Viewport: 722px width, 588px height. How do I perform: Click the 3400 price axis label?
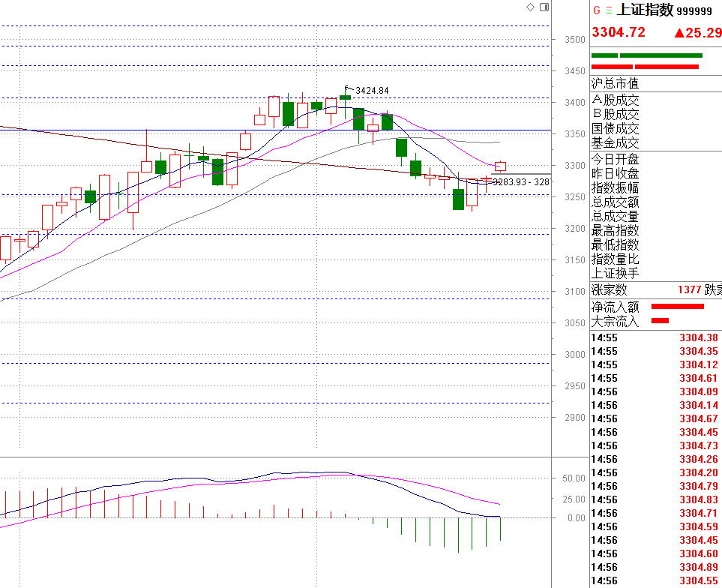pos(575,102)
